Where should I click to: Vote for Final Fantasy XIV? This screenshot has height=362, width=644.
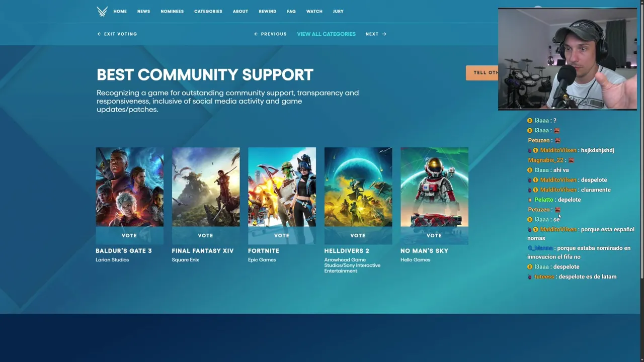click(205, 235)
